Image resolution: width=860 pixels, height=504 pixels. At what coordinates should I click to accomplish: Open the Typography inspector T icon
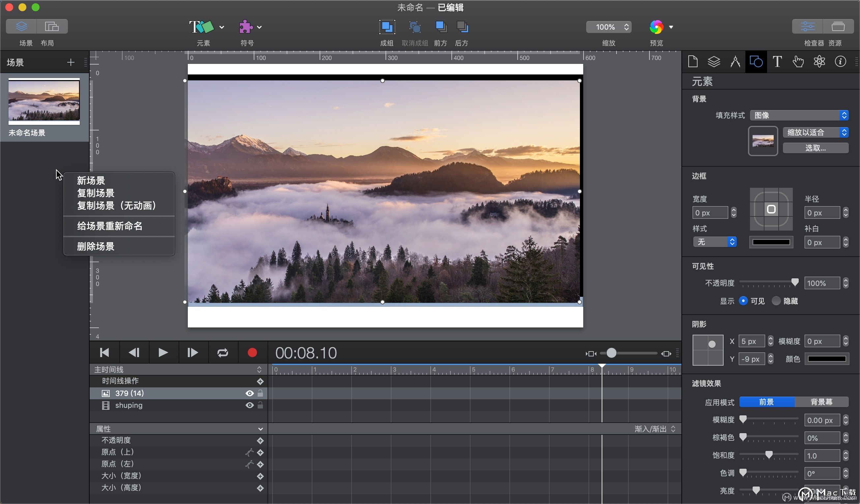pos(777,62)
